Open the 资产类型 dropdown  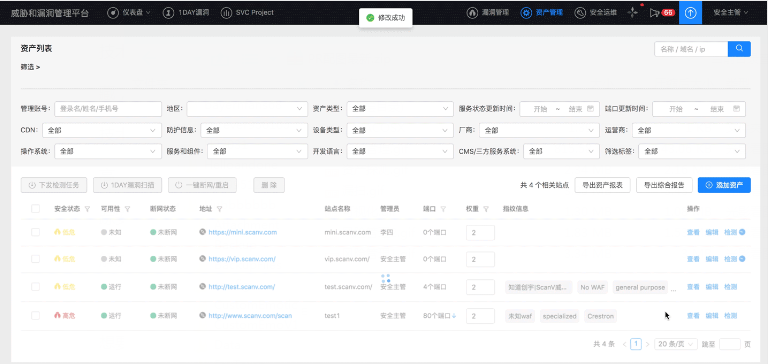tap(400, 109)
